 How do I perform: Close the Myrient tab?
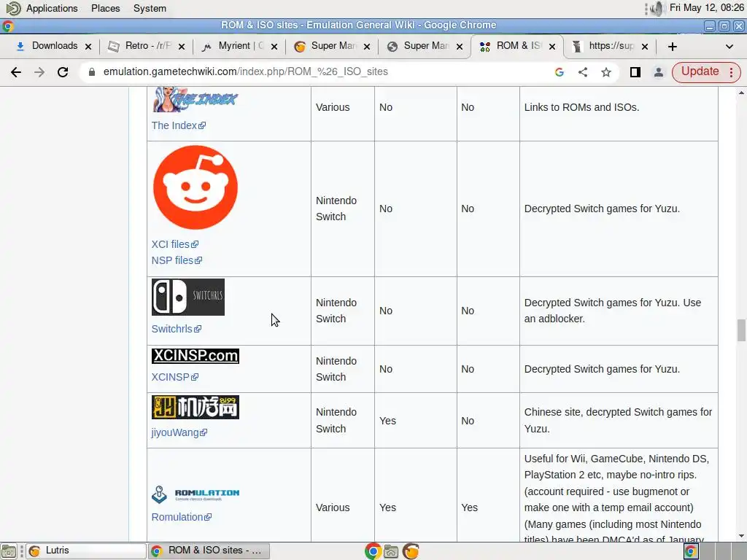point(274,47)
